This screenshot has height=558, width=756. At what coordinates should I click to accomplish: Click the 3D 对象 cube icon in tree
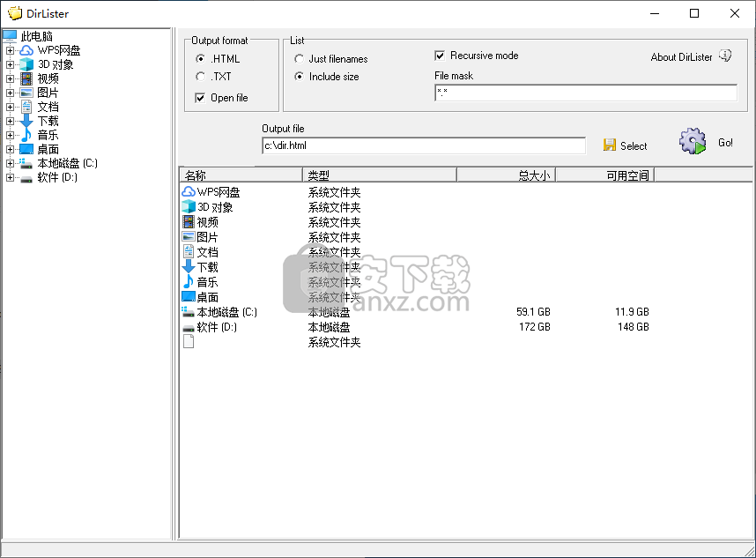[26, 64]
